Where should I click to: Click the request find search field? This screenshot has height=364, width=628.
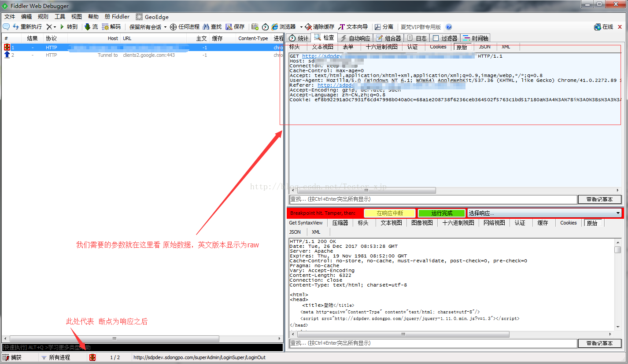pos(433,199)
